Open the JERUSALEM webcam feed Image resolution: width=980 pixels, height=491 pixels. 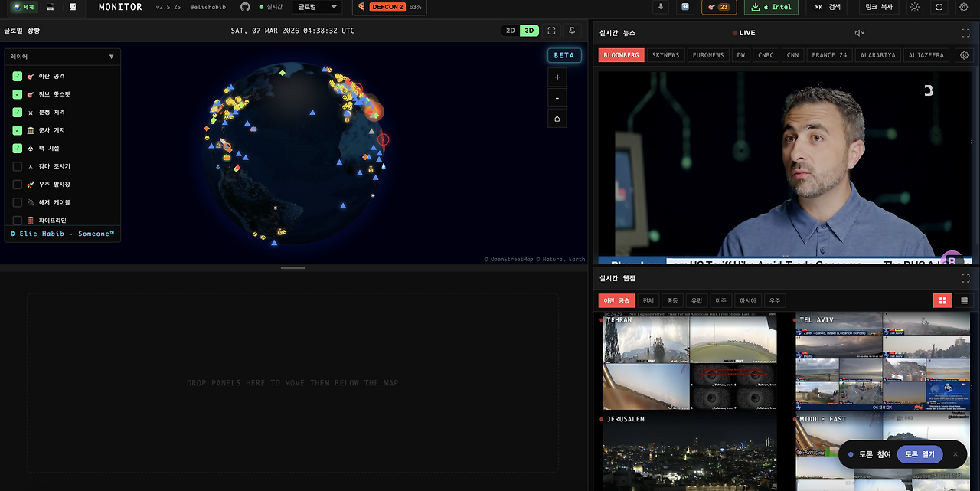click(x=689, y=452)
